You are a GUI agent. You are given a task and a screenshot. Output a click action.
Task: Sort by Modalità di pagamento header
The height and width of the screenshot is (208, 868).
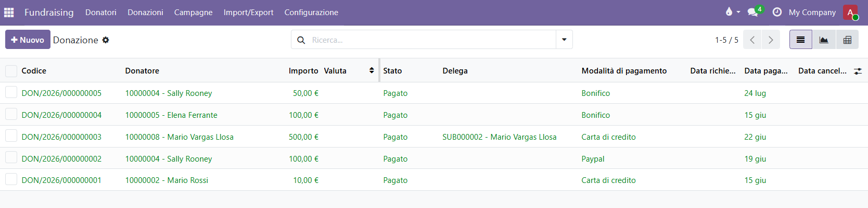[624, 70]
